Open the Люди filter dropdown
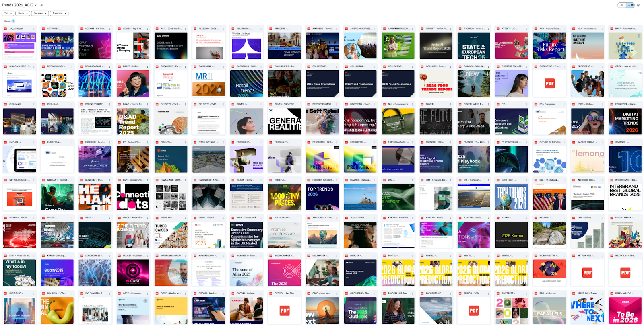This screenshot has height=327, width=644. 23,13
